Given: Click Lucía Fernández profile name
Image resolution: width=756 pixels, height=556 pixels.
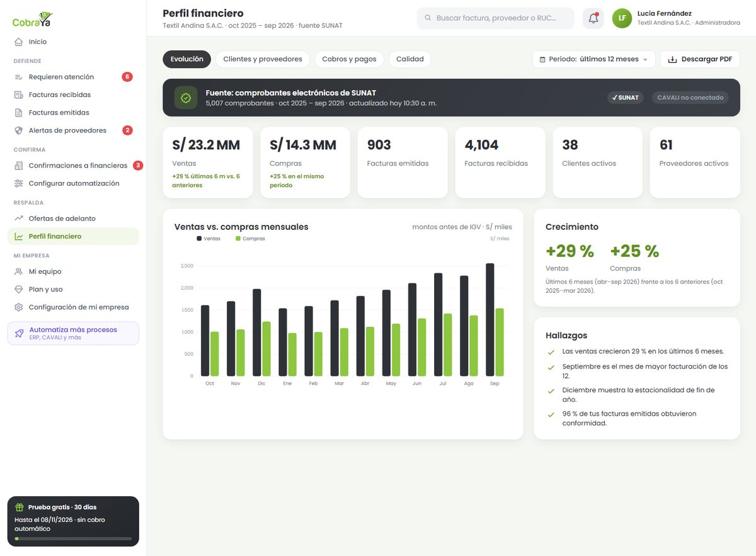Looking at the screenshot, I should click(665, 13).
